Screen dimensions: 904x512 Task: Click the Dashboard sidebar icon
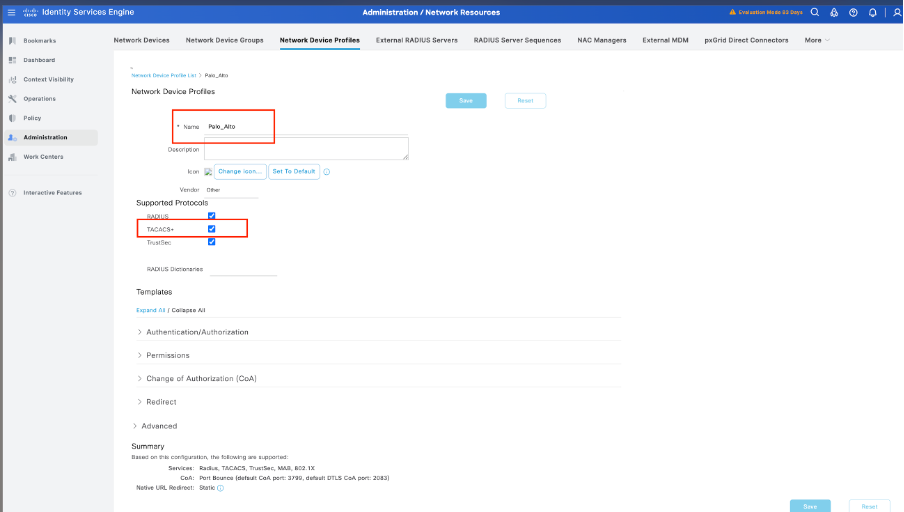coord(12,60)
